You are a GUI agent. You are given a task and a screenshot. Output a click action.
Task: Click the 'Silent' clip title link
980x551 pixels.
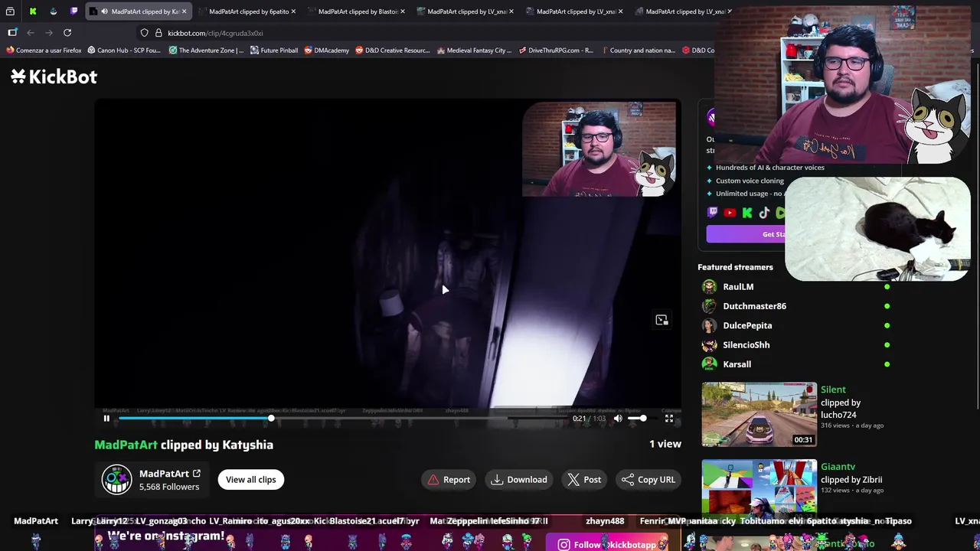tap(833, 390)
